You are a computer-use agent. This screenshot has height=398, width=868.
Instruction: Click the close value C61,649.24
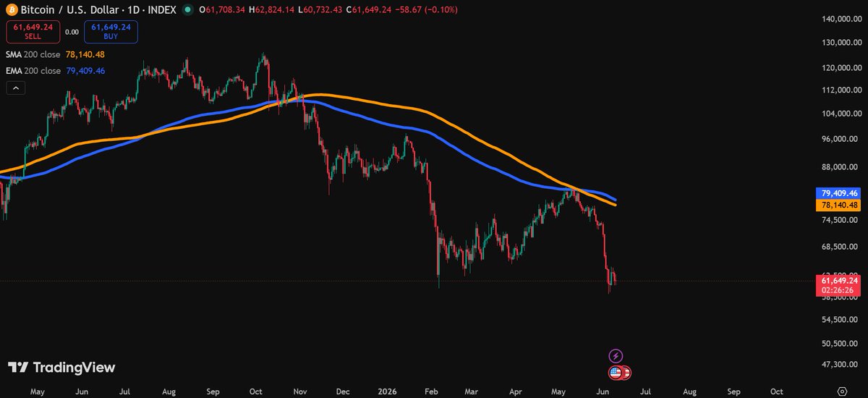(x=369, y=10)
